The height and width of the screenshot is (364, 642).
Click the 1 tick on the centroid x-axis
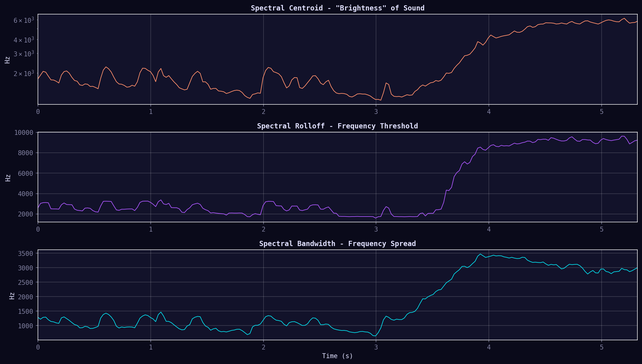click(x=151, y=112)
